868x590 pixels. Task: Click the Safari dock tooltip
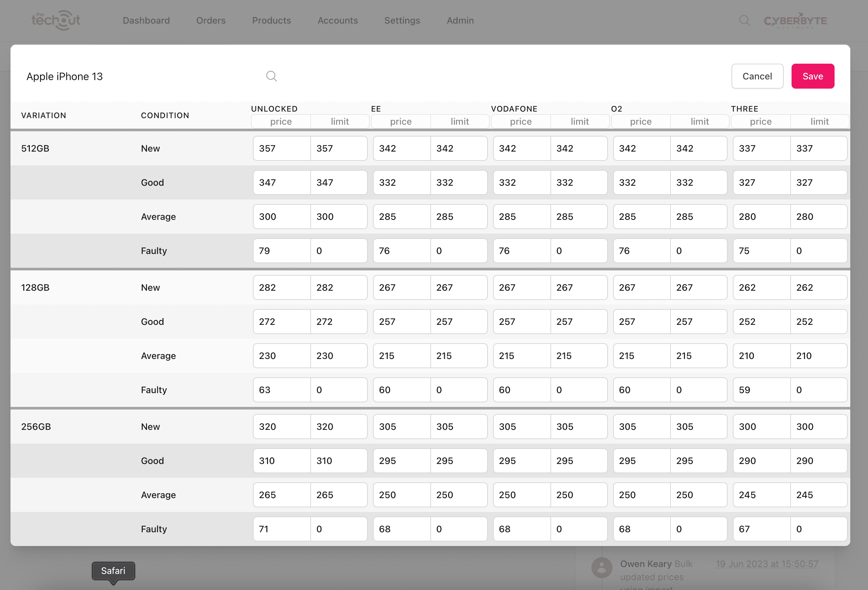coord(113,571)
